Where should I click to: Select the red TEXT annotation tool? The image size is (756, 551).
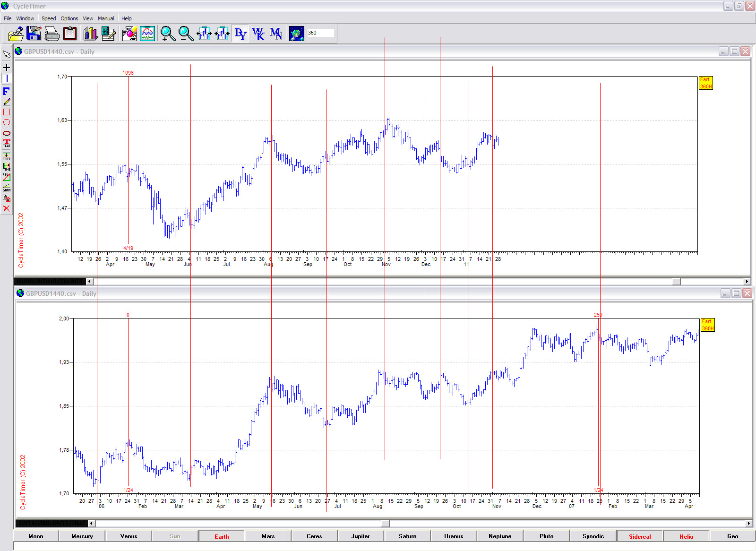click(7, 143)
